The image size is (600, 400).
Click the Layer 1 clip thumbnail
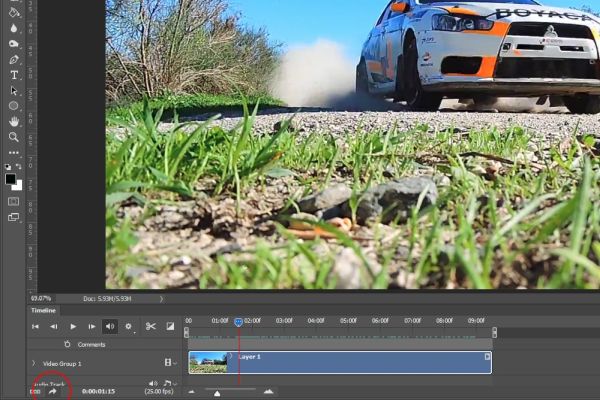click(208, 362)
